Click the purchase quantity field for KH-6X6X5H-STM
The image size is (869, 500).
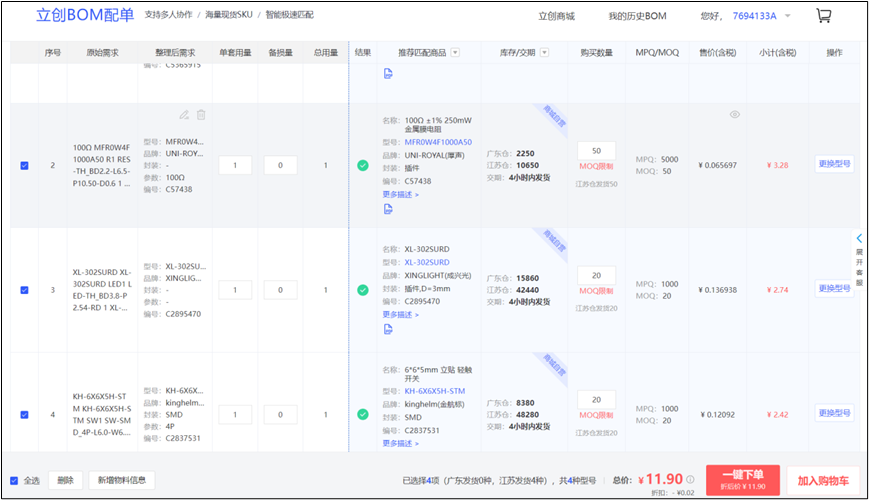pos(596,400)
